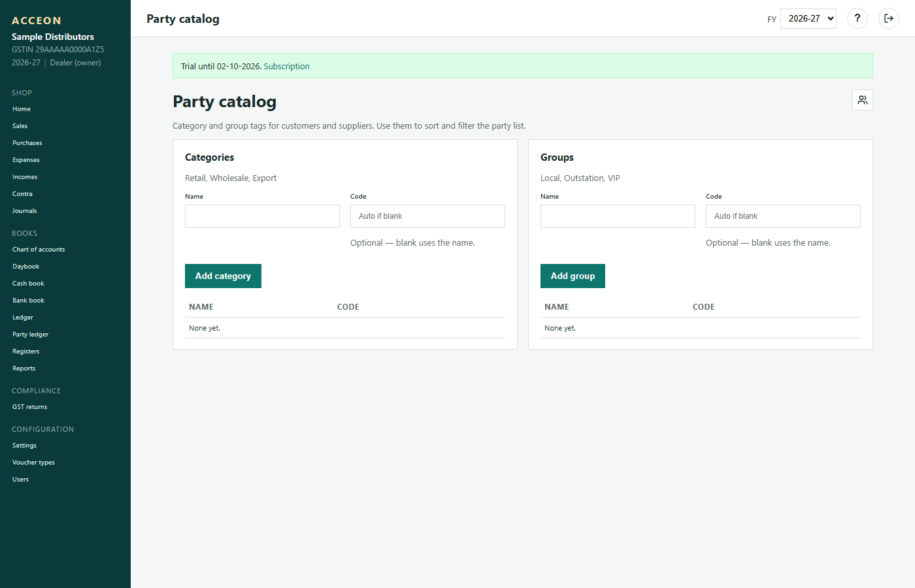Open Purchases in the sidebar

pyautogui.click(x=27, y=143)
